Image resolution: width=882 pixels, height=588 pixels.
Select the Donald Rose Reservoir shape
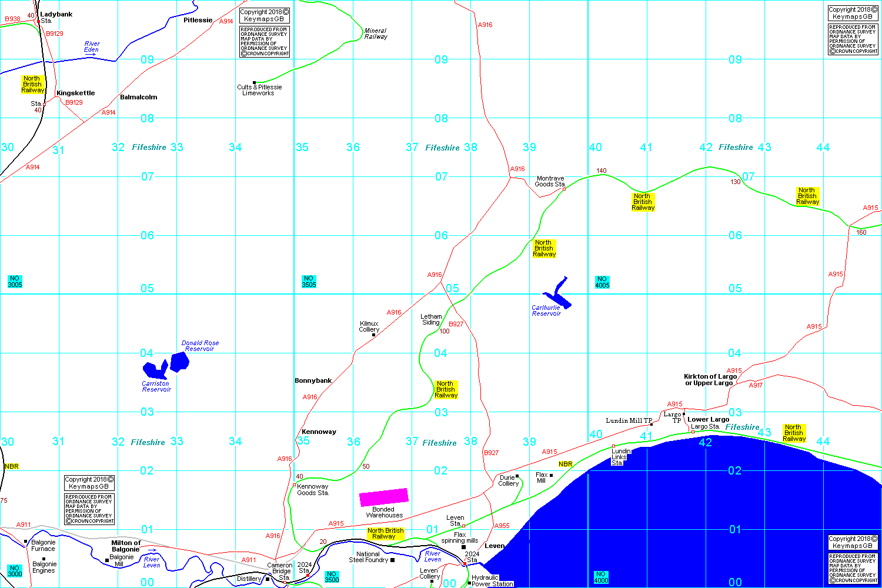[179, 362]
